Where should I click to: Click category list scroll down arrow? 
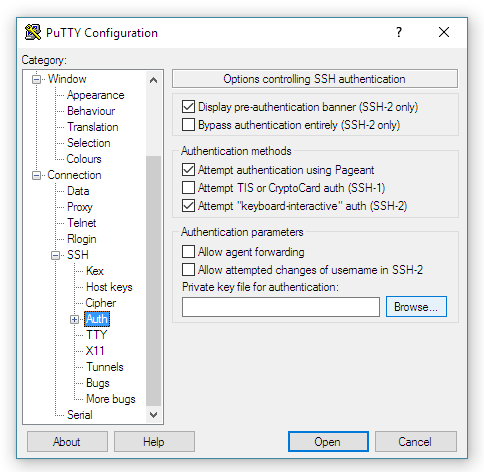153,415
